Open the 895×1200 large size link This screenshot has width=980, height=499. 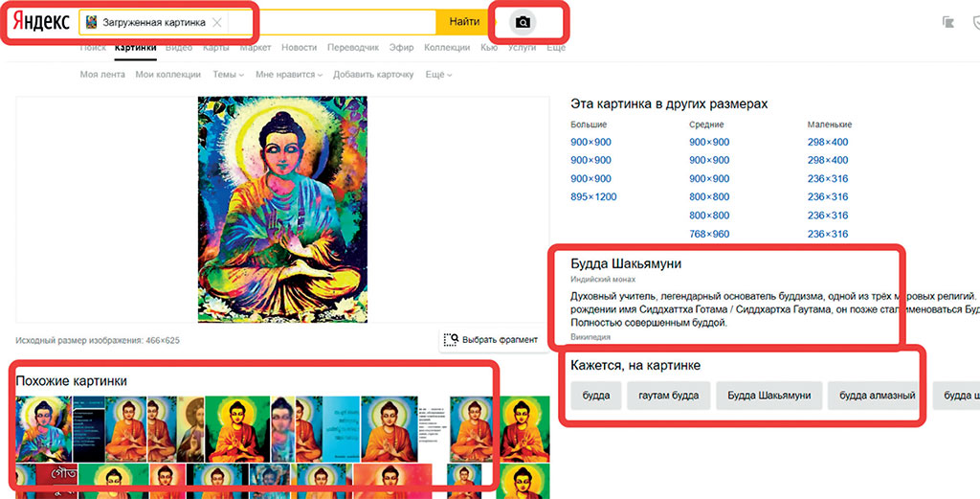point(593,197)
